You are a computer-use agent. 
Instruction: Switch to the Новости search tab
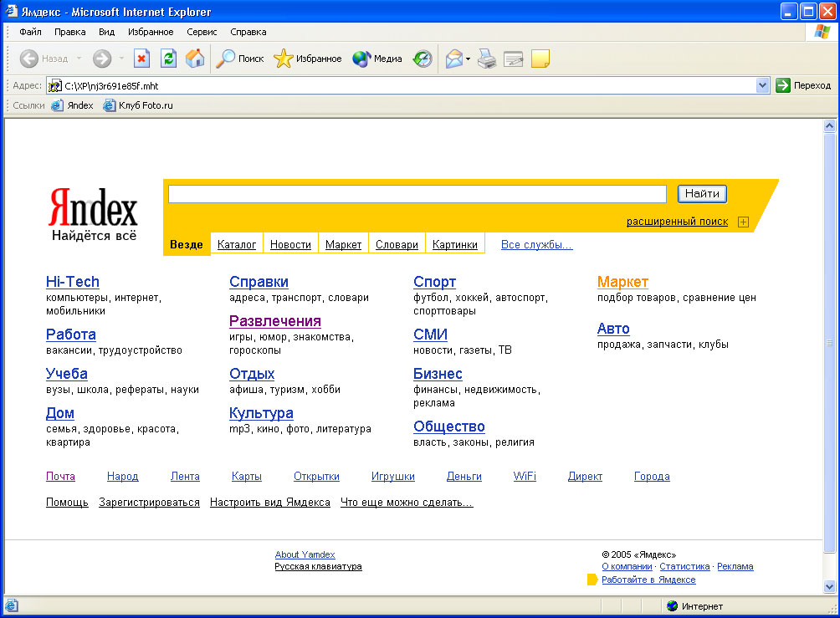point(290,244)
